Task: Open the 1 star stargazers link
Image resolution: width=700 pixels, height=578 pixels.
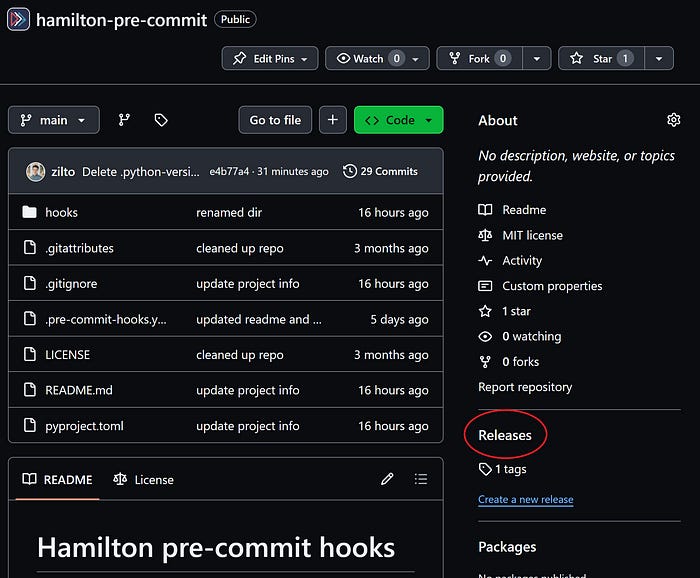Action: 517,311
